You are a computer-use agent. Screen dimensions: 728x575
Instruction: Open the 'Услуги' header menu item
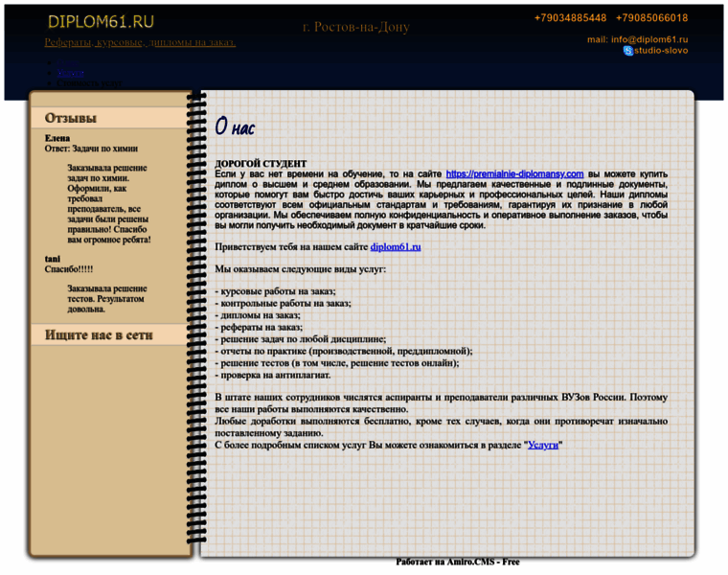tap(70, 73)
